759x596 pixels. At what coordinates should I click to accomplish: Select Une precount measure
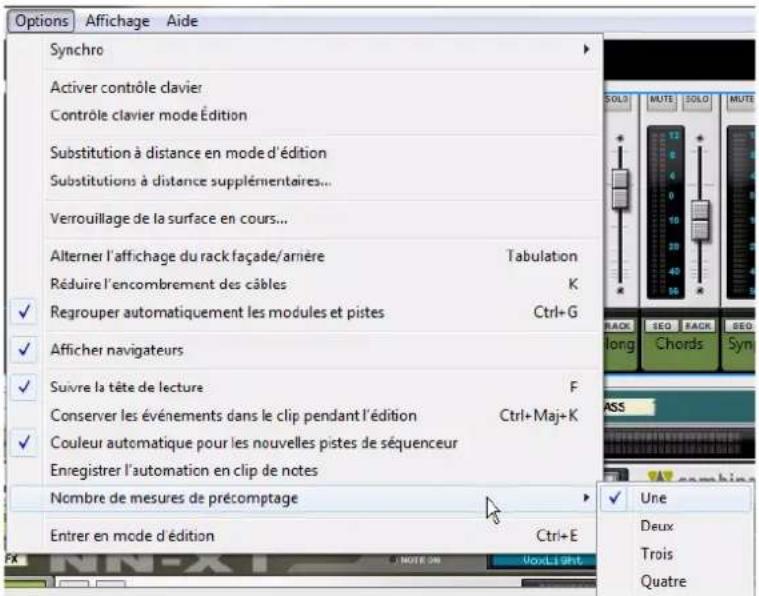[676, 498]
